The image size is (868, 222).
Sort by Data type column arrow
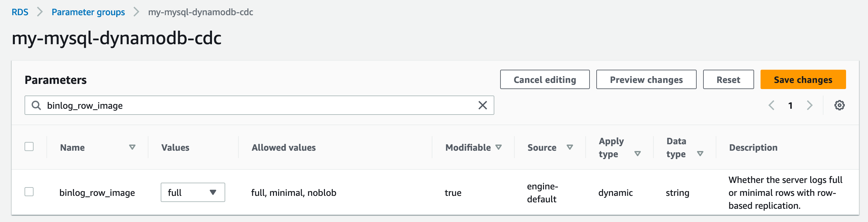(700, 154)
